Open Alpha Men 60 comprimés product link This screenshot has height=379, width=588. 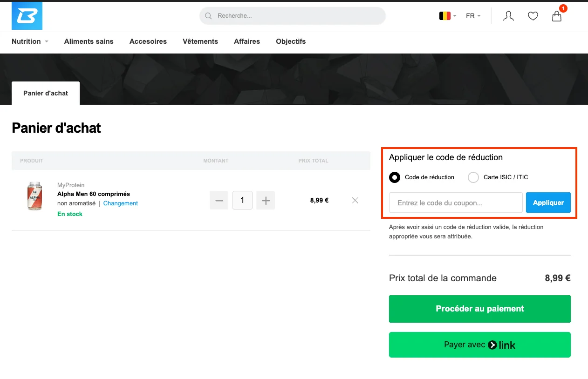pyautogui.click(x=94, y=194)
